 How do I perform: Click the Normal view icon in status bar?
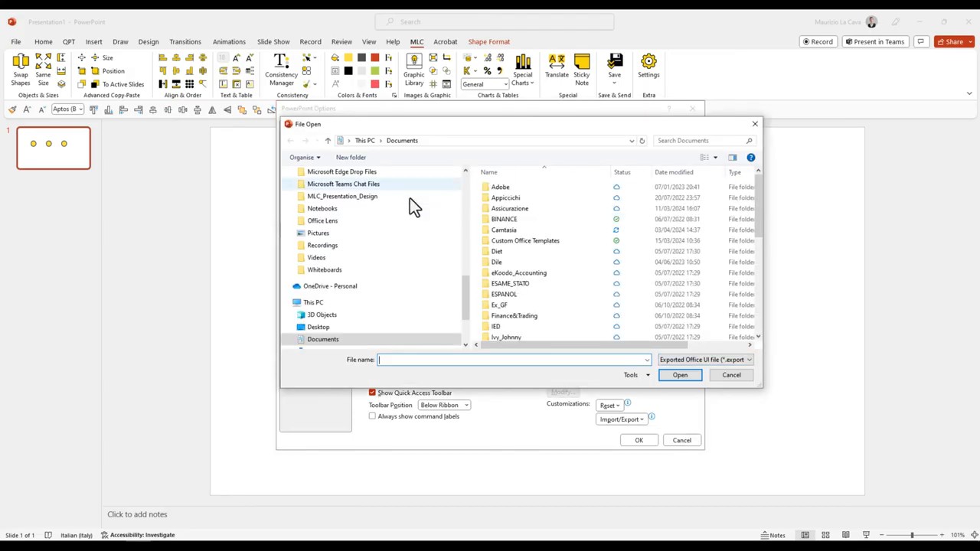coord(805,535)
